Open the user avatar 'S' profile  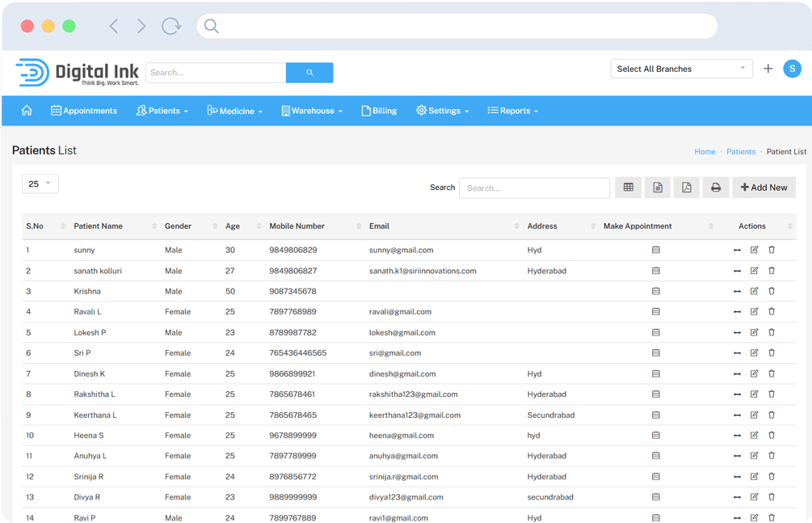point(792,70)
